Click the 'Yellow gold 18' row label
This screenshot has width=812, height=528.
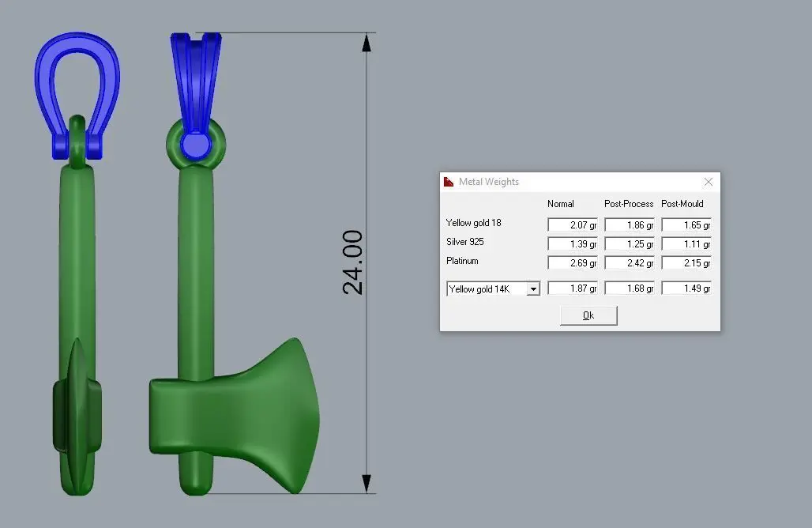(x=473, y=223)
